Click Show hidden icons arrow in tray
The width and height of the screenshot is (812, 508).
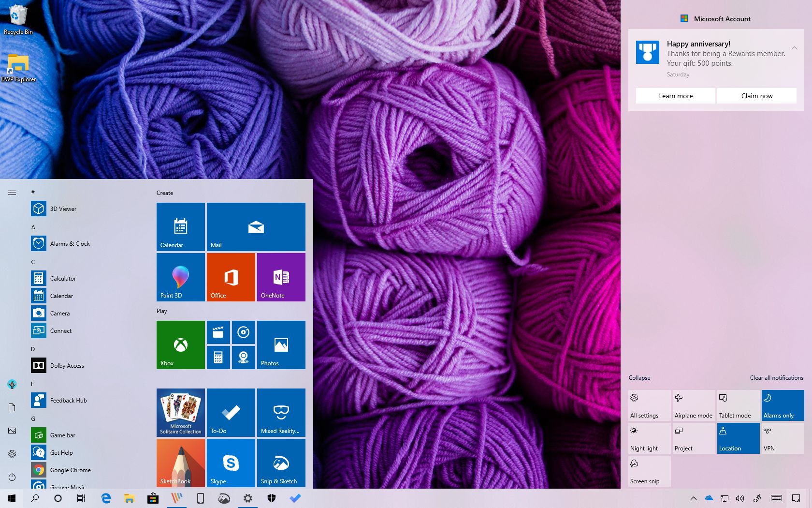pyautogui.click(x=693, y=498)
